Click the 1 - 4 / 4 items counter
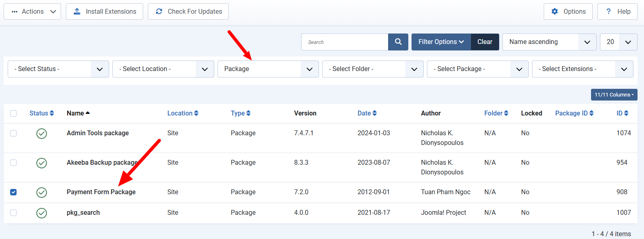The height and width of the screenshot is (239, 644). click(x=611, y=234)
